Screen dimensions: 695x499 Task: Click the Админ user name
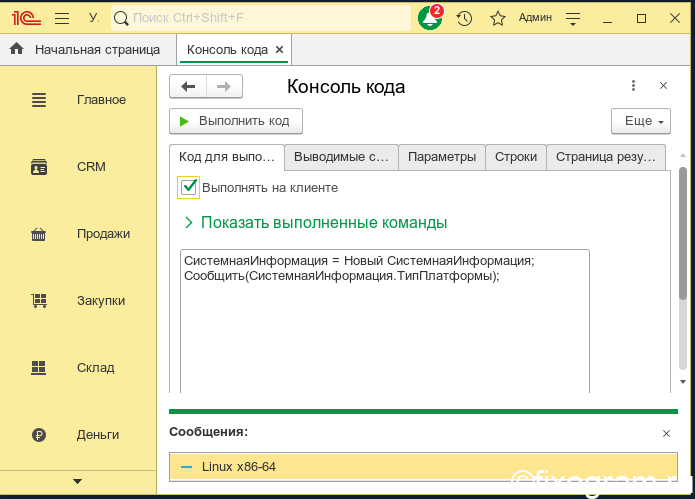(x=535, y=18)
